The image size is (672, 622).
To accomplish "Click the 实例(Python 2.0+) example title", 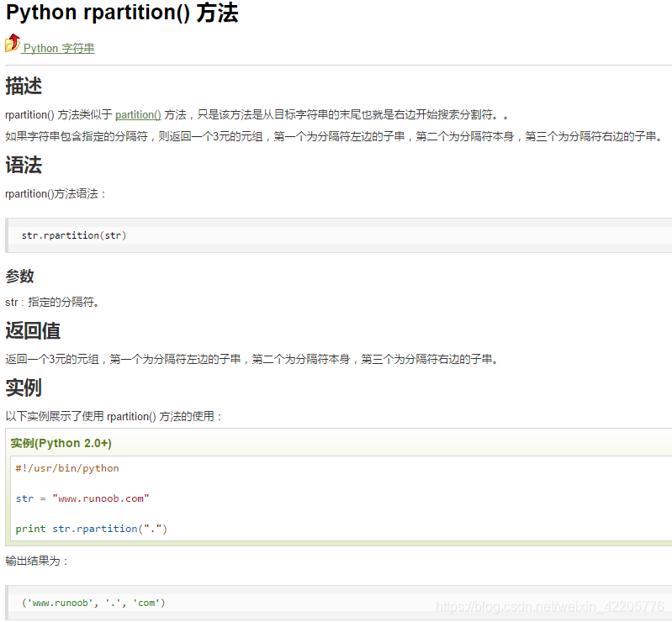I will pos(61,443).
